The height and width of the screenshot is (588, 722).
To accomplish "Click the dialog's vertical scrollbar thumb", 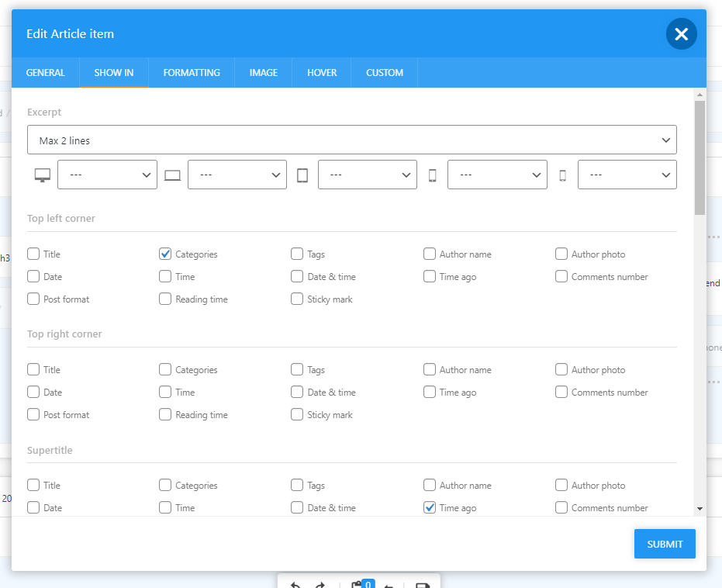I will coord(700,155).
